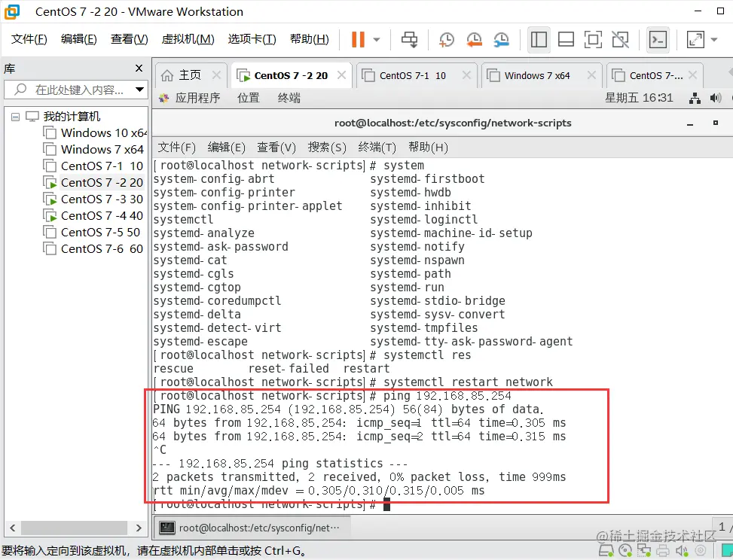Viewport: 733px width, 560px height.
Task: Revert the virtual machine to its snapshot
Action: [474, 39]
